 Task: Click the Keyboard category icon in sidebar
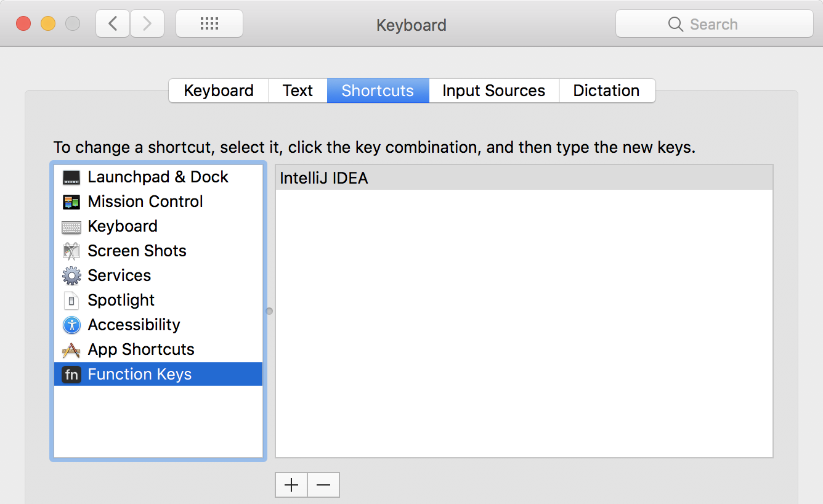pyautogui.click(x=71, y=227)
